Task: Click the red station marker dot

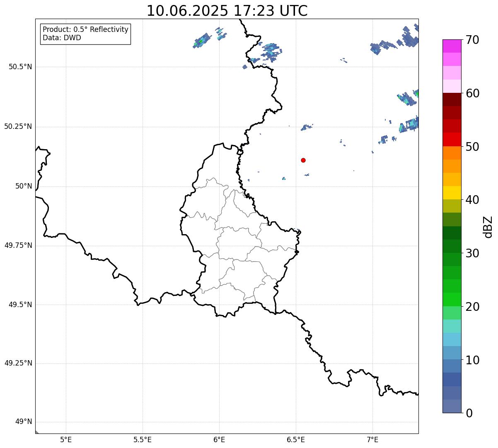Action: pyautogui.click(x=303, y=160)
